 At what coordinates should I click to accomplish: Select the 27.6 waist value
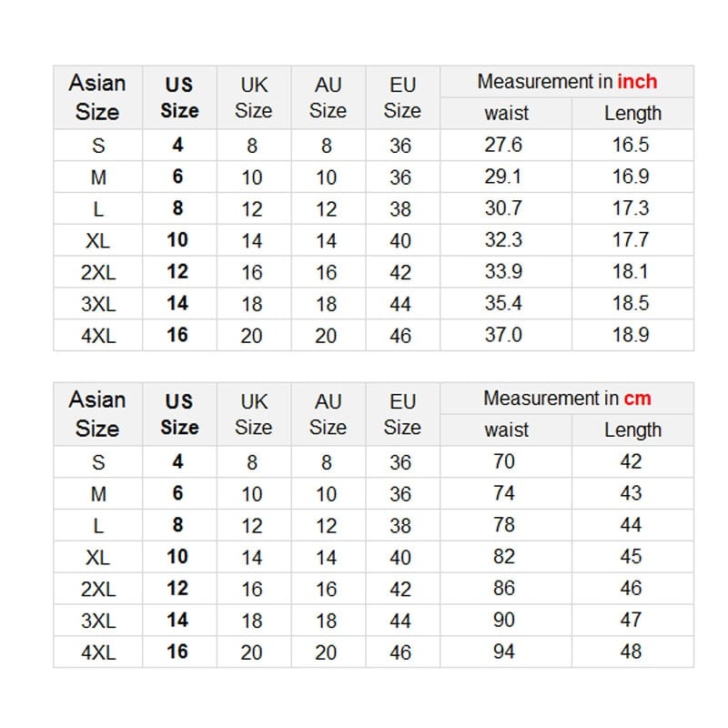[503, 146]
